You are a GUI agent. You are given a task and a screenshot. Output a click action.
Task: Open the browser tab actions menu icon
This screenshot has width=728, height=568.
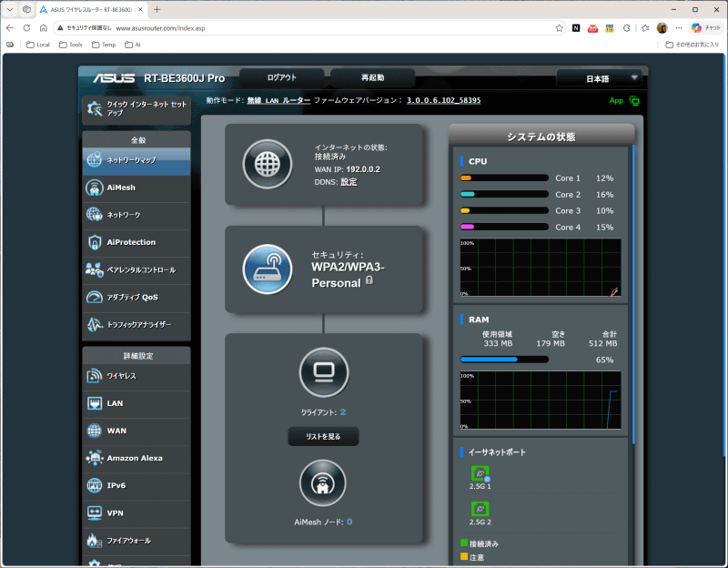27,9
